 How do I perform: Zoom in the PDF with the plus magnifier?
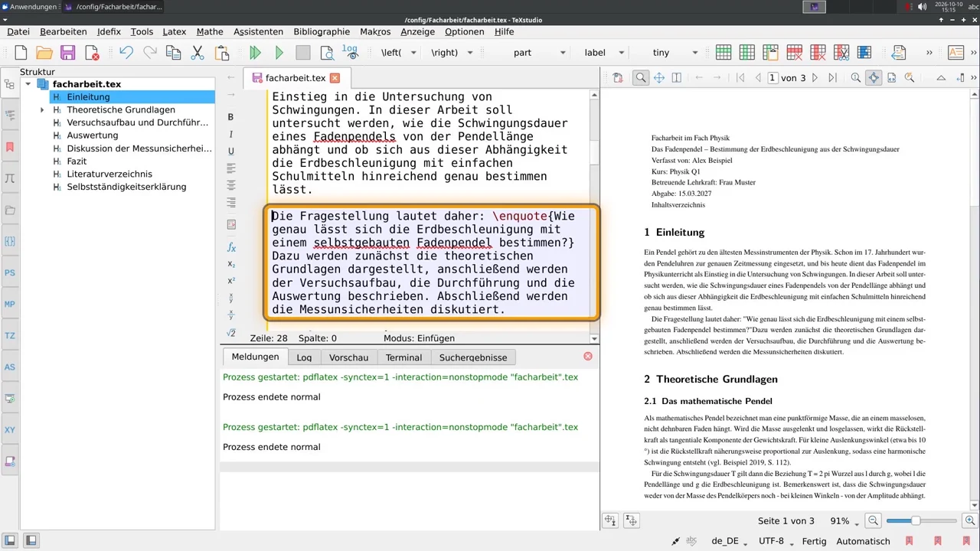(970, 520)
